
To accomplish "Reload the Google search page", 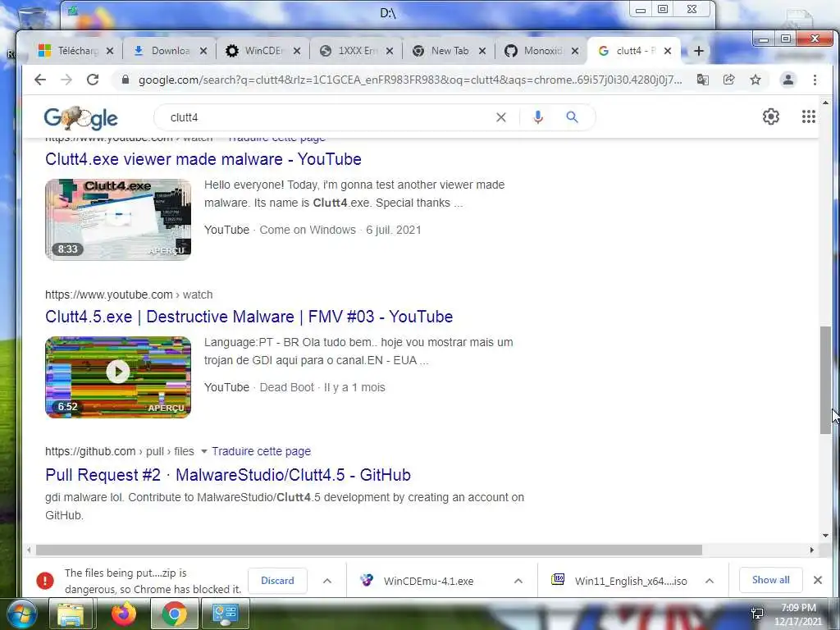I will [93, 80].
